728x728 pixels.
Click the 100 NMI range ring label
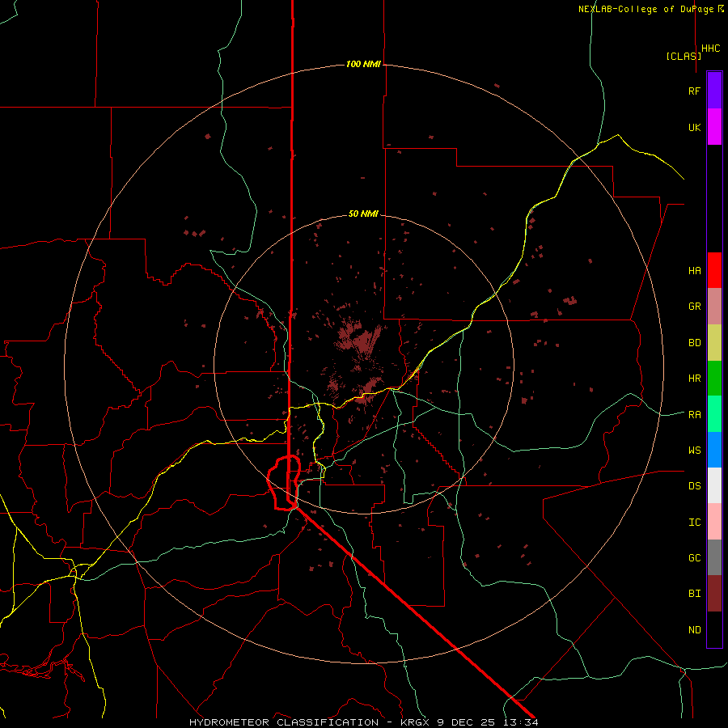click(363, 64)
